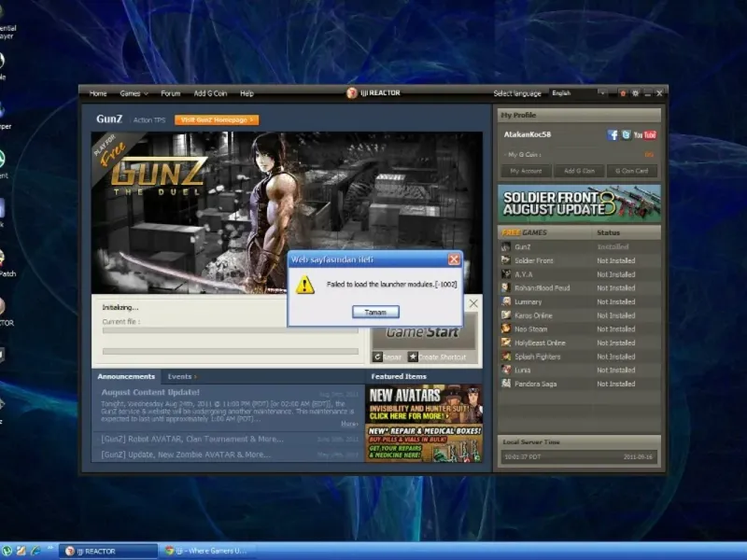The image size is (747, 560).
Task: Open Soldier Front August Update banner
Action: pos(579,203)
